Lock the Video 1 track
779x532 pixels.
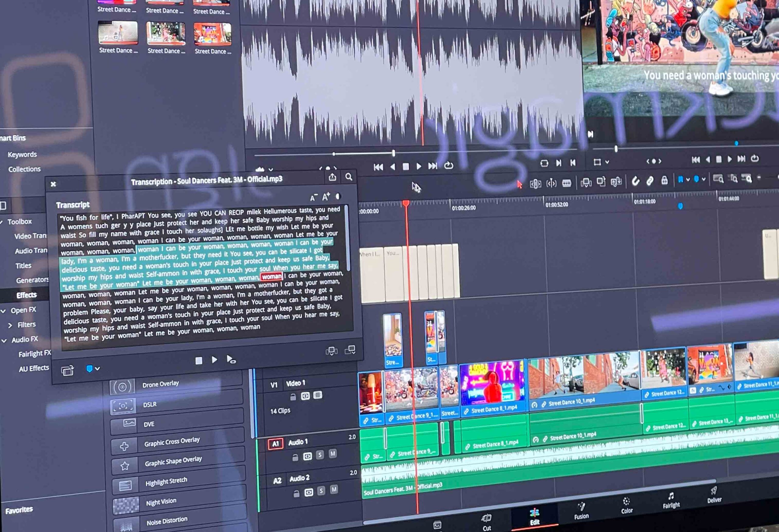tap(293, 397)
